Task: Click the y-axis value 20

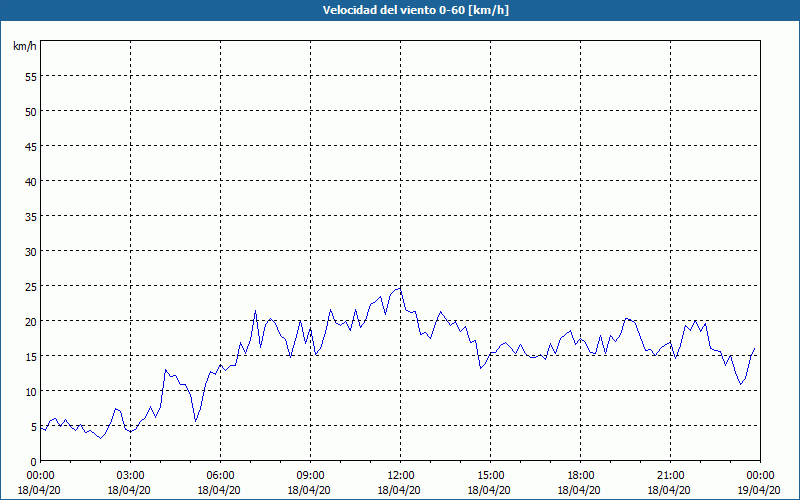Action: coord(31,321)
